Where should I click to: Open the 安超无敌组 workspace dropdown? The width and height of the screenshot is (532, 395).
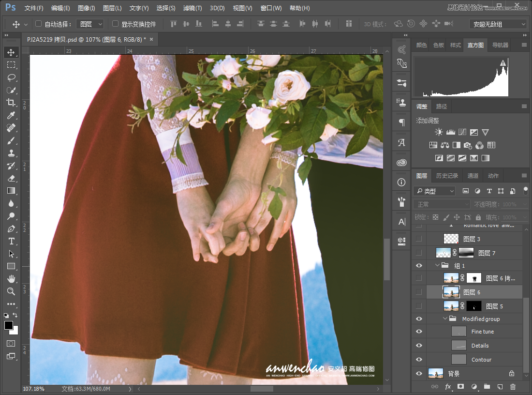point(498,24)
